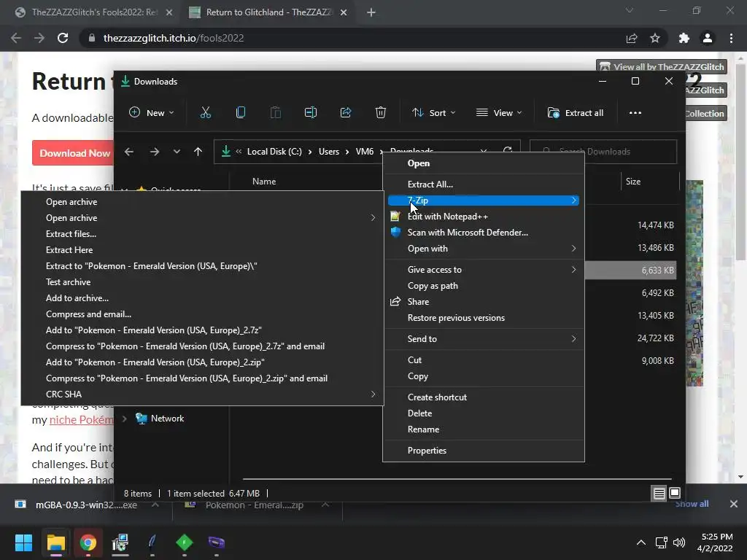Click View all by TheZZAZZGlitch button

[661, 66]
